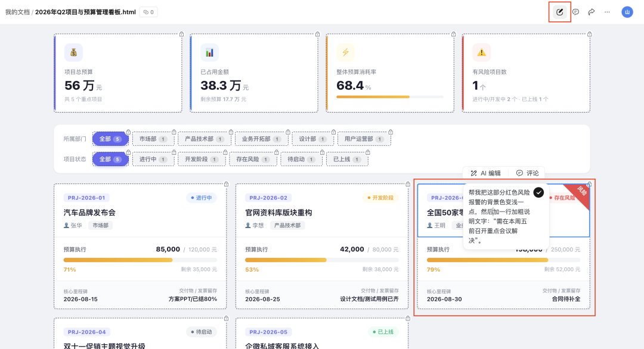This screenshot has height=349, width=644.
Task: Click lightning icon in 整体预算消耗率 card
Action: (x=345, y=52)
